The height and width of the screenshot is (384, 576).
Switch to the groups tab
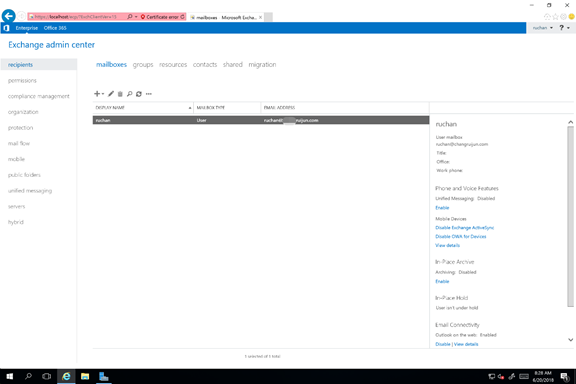[143, 65]
